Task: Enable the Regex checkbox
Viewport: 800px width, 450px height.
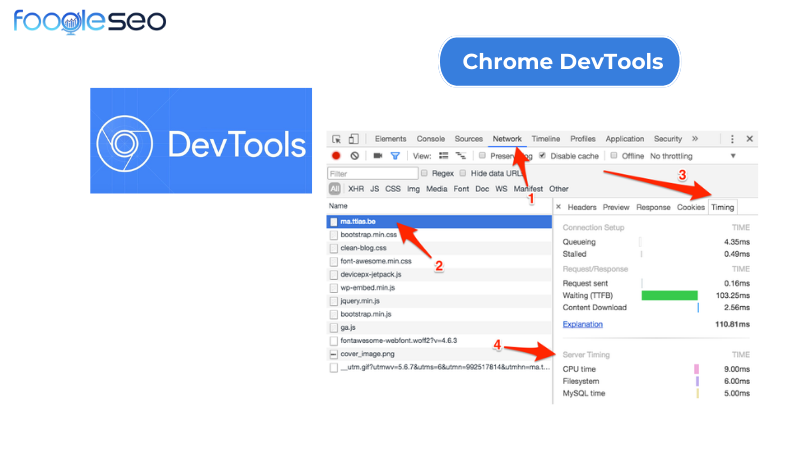Action: tap(422, 173)
